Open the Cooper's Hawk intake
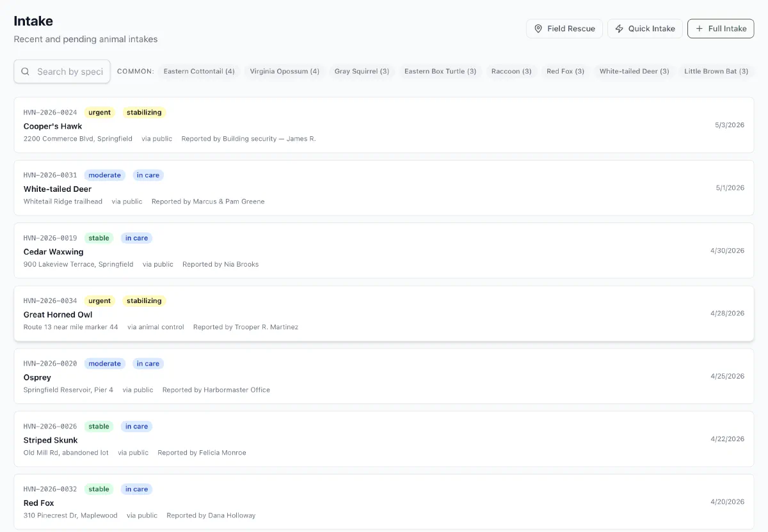 [x=384, y=125]
